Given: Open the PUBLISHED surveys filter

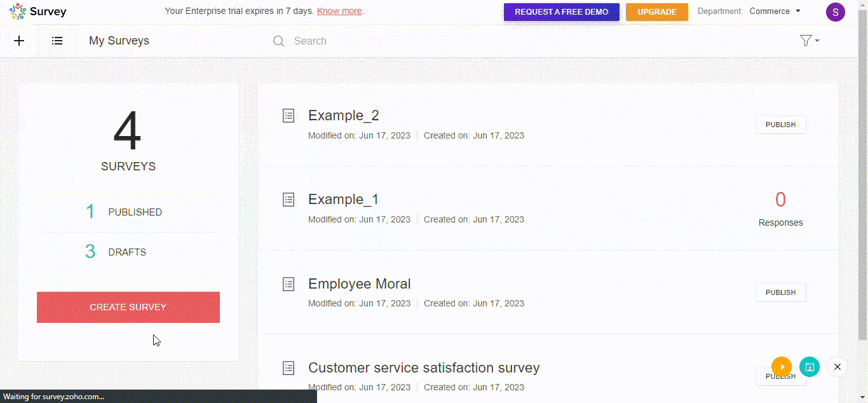Looking at the screenshot, I should point(135,212).
